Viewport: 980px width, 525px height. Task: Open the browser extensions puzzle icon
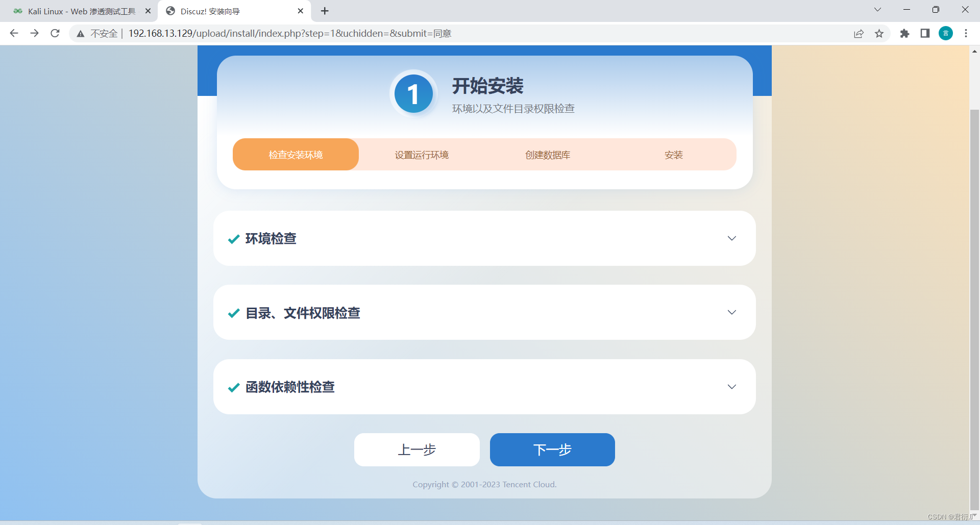point(904,34)
